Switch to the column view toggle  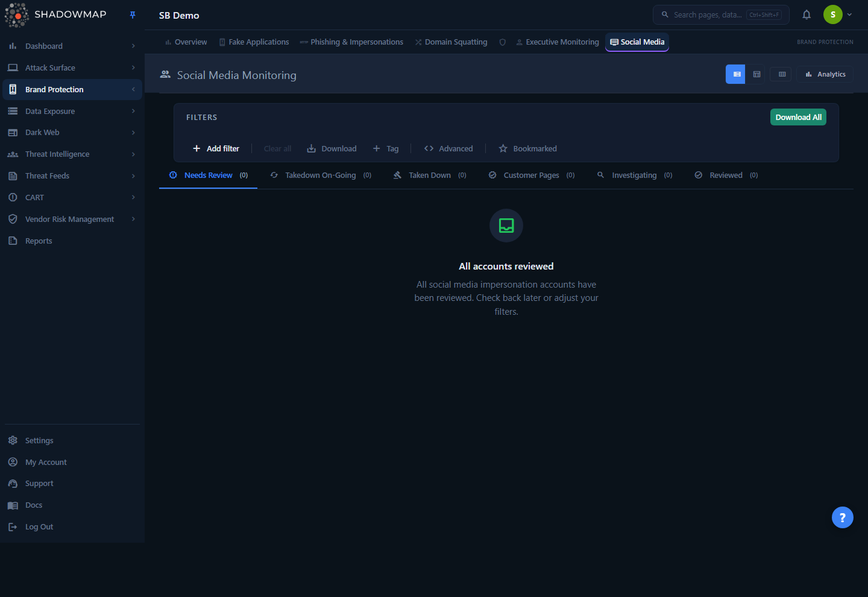pyautogui.click(x=782, y=74)
